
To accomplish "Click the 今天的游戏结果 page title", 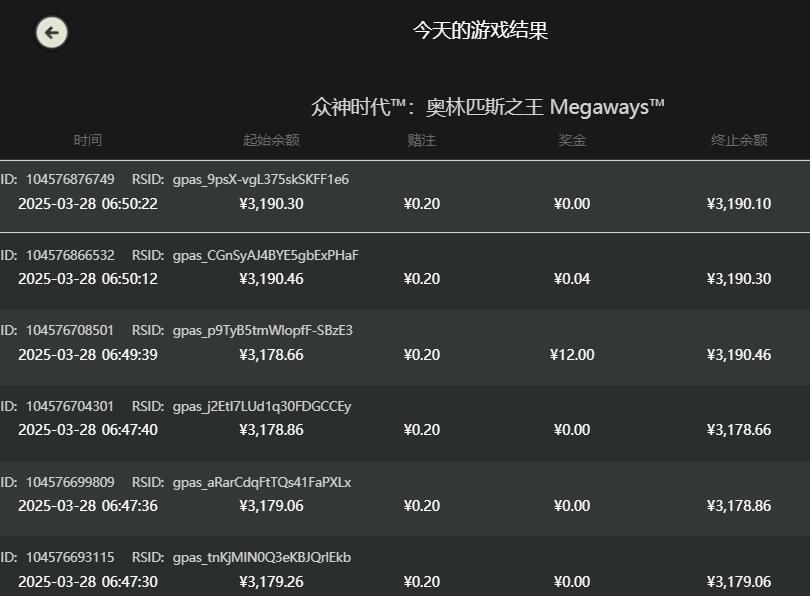I will click(480, 31).
